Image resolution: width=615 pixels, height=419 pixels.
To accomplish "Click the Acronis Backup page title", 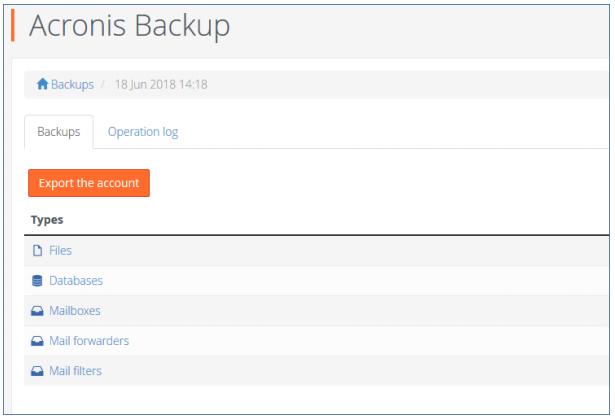I will tap(129, 26).
